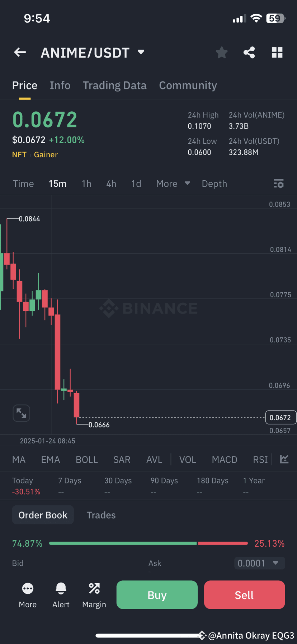This screenshot has height=644, width=297.
Task: Open the grid layout icon
Action: click(x=277, y=52)
